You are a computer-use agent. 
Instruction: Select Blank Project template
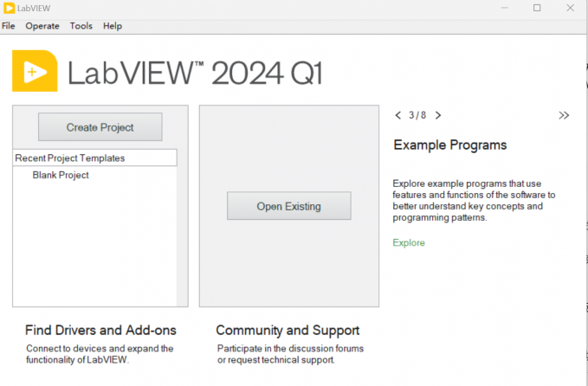coord(61,175)
